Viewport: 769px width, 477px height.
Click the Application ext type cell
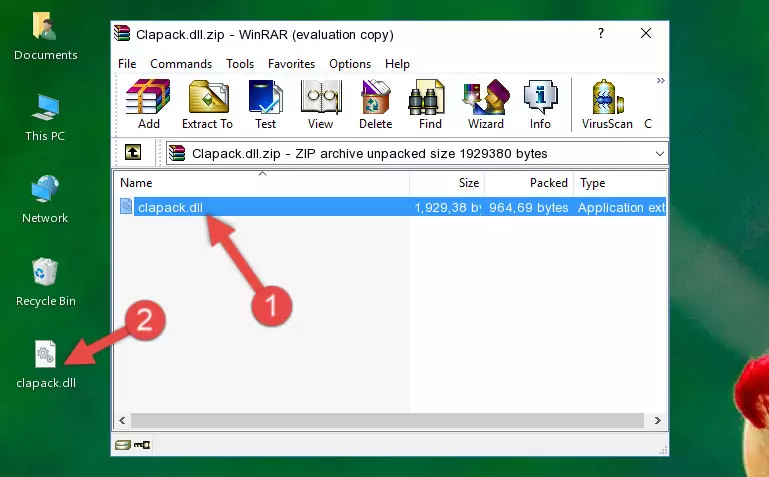point(621,207)
